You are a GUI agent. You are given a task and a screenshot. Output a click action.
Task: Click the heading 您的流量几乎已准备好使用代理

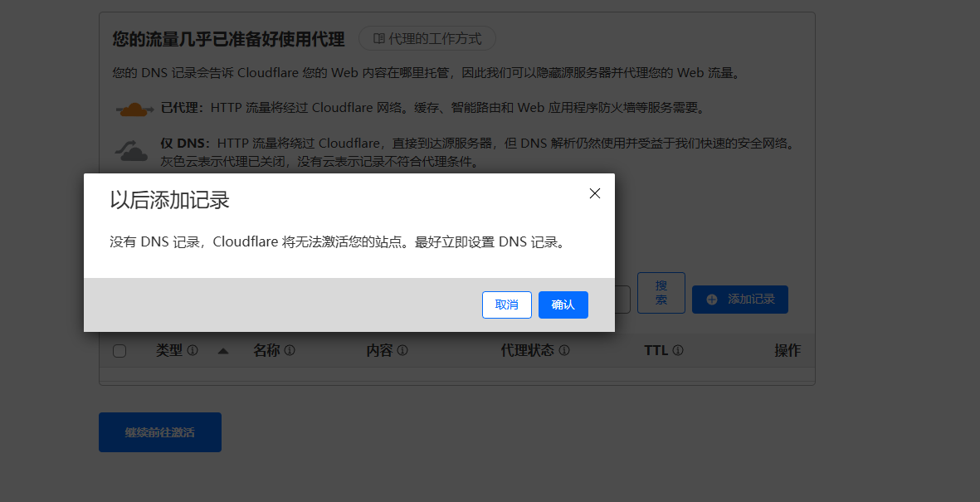coord(229,39)
